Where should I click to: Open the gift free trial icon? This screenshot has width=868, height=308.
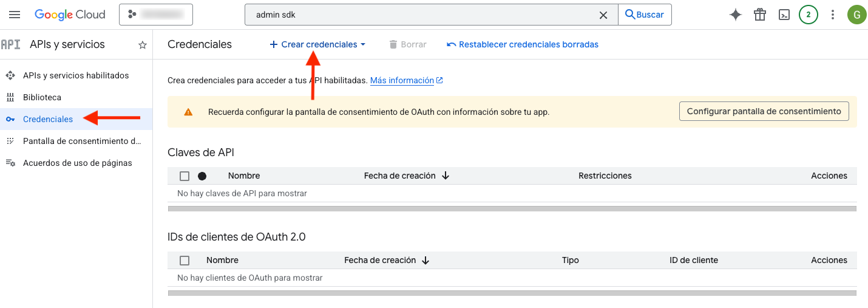click(x=760, y=15)
